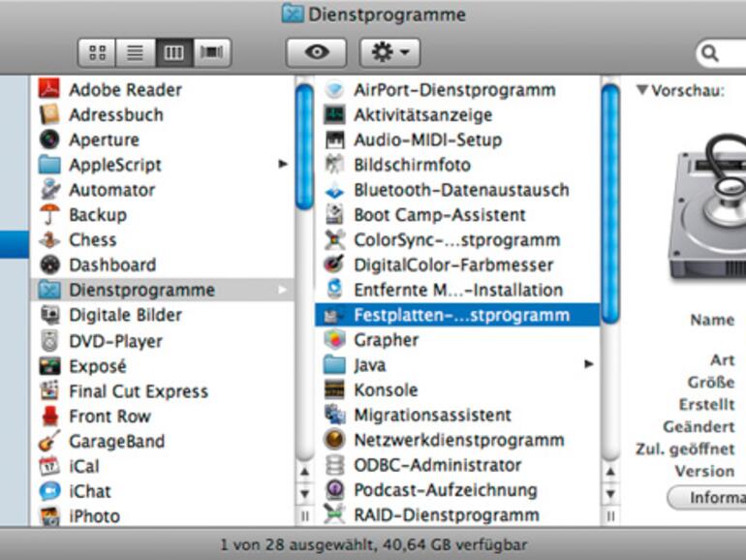Viewport: 746px width, 560px height.
Task: Click second column scrollbar thumb
Action: (x=610, y=203)
